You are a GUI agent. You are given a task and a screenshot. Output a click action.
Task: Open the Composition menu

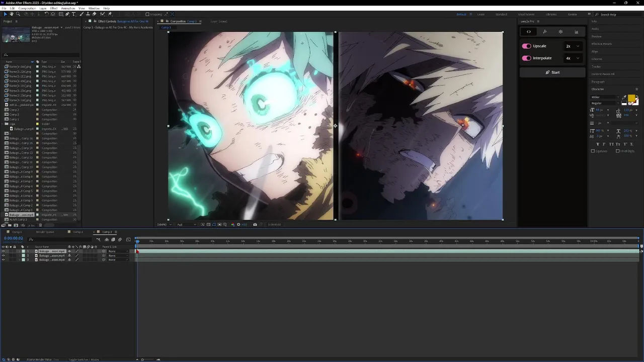(27, 9)
